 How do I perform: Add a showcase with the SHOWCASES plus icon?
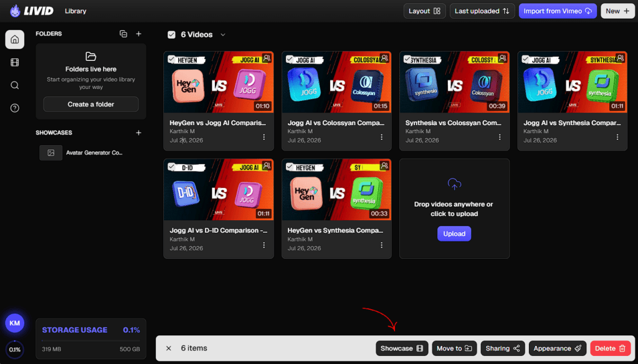pos(138,133)
